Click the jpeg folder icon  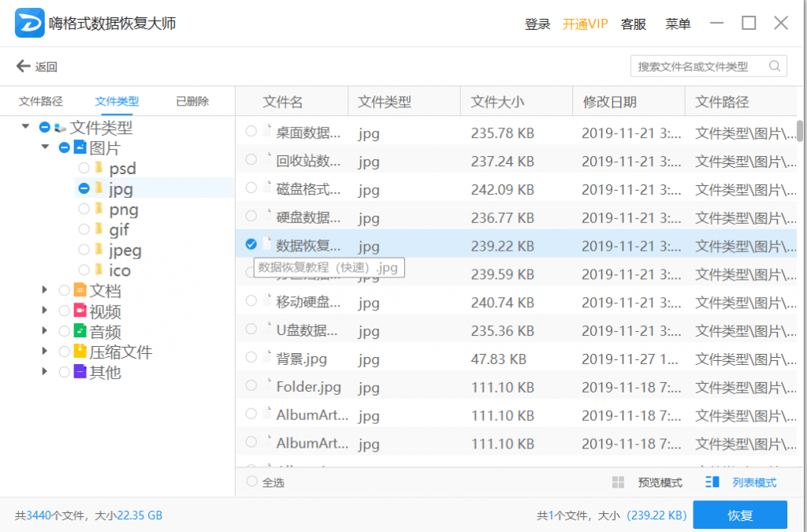pos(99,250)
